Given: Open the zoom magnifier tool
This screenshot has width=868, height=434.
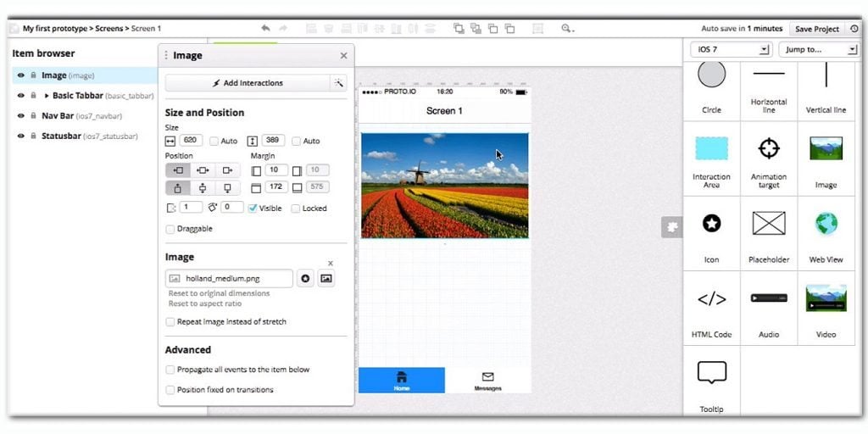Looking at the screenshot, I should [x=567, y=28].
